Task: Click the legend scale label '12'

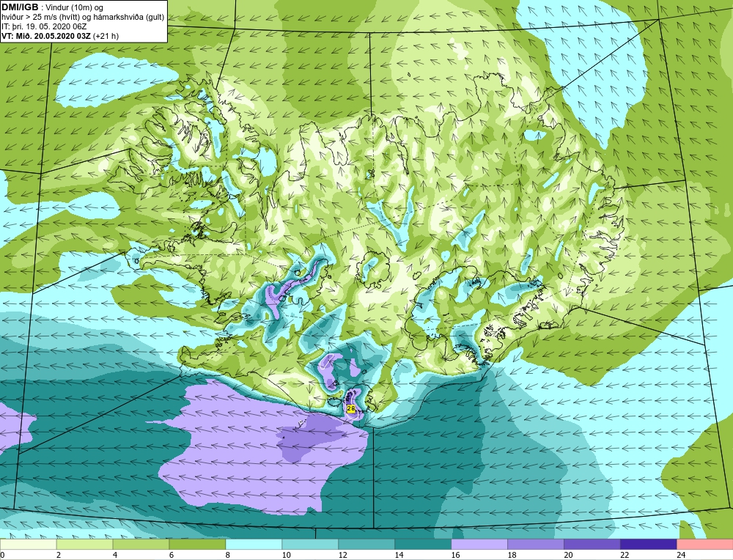Action: tap(342, 555)
